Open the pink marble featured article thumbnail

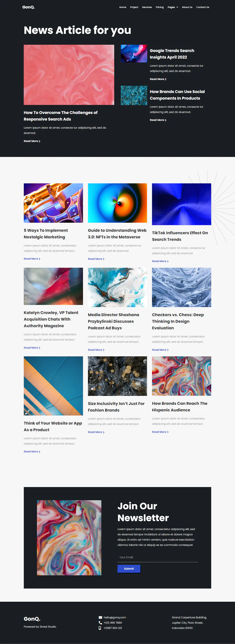click(x=69, y=75)
